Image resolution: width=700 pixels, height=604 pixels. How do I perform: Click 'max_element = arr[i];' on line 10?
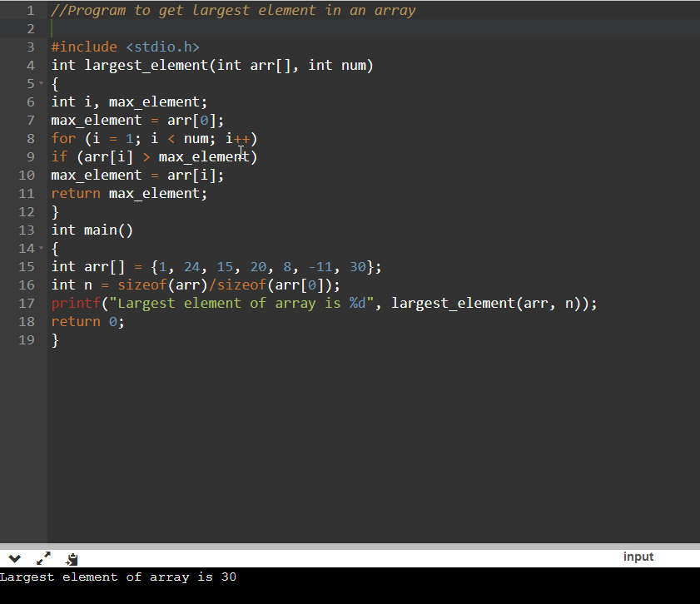click(137, 175)
